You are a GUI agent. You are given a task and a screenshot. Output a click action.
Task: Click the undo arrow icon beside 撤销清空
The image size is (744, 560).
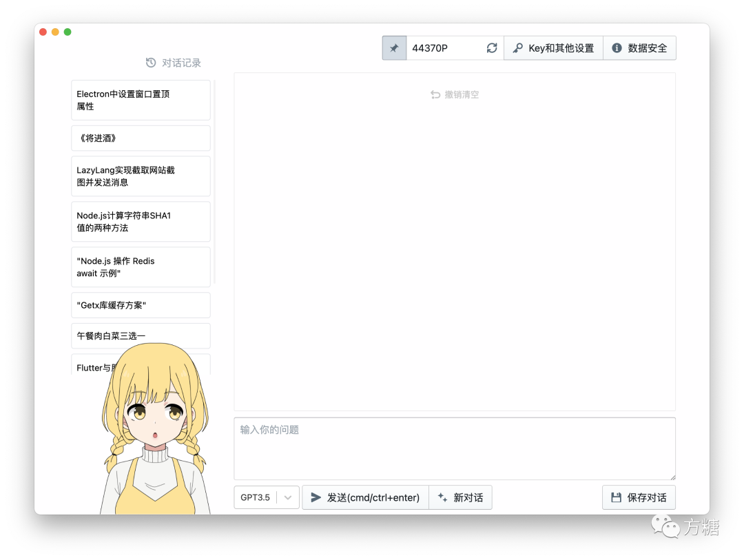[435, 94]
